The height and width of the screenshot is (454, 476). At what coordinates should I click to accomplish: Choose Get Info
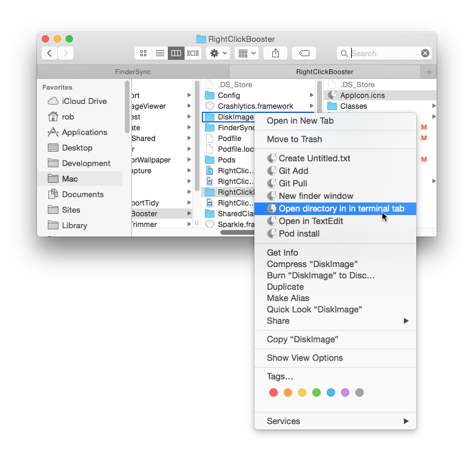(x=335, y=253)
